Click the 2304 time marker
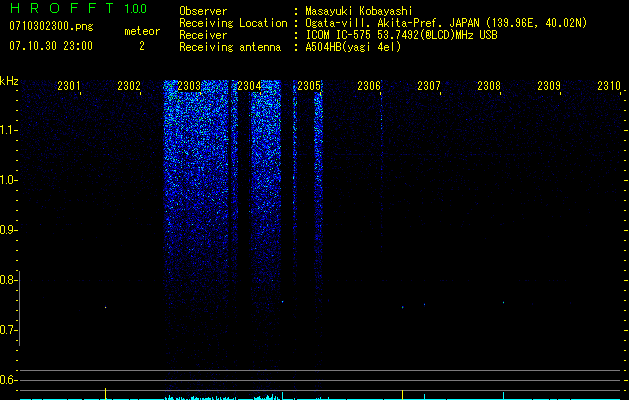 pos(249,85)
